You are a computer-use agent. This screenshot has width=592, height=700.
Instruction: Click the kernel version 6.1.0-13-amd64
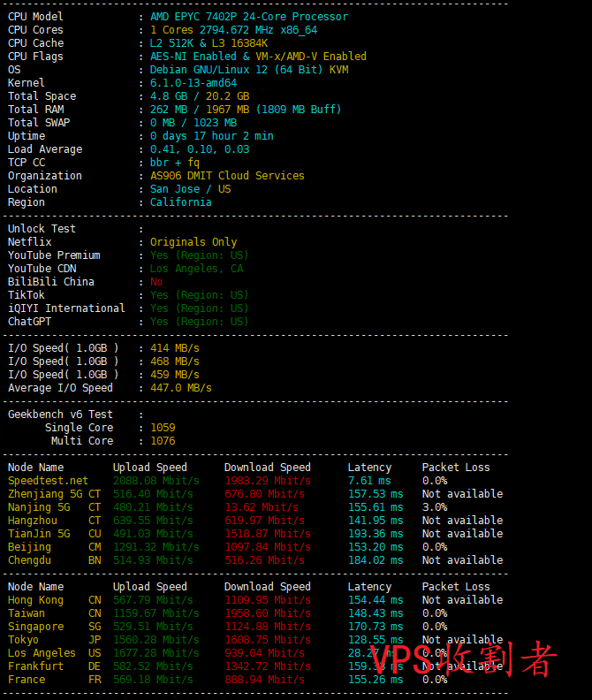[193, 83]
